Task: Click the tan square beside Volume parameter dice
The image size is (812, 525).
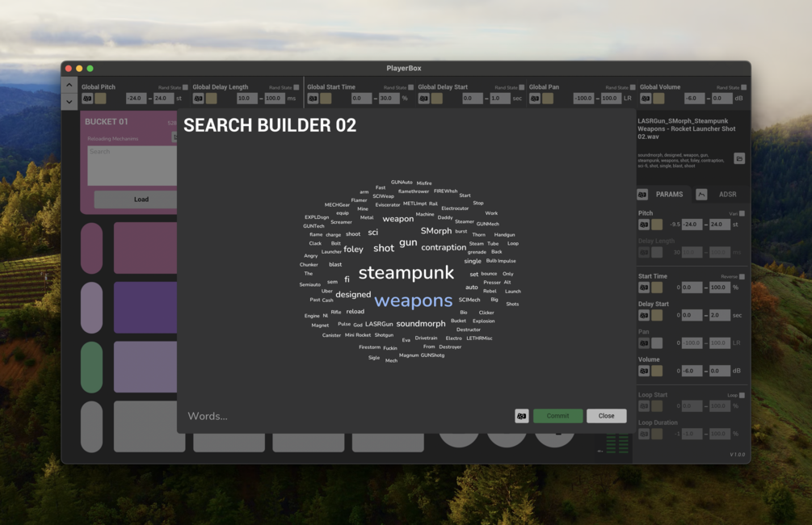Action: (657, 371)
